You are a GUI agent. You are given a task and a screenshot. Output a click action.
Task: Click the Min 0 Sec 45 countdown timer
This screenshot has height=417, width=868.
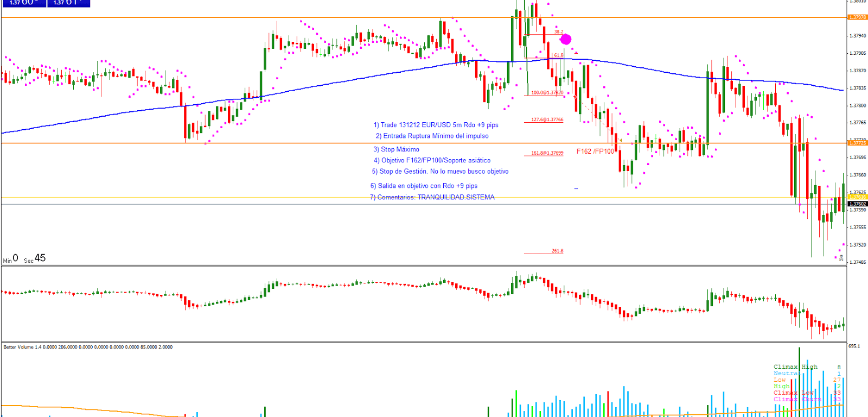[24, 259]
